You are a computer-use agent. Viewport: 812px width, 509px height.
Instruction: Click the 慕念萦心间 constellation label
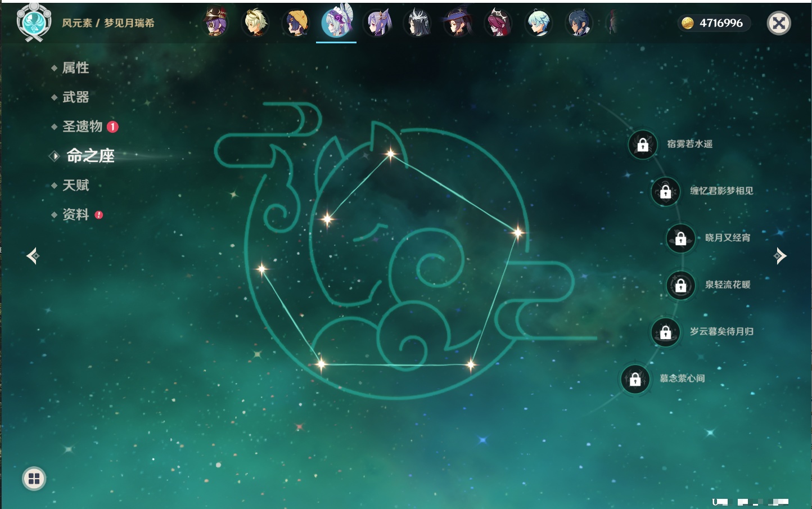point(682,379)
